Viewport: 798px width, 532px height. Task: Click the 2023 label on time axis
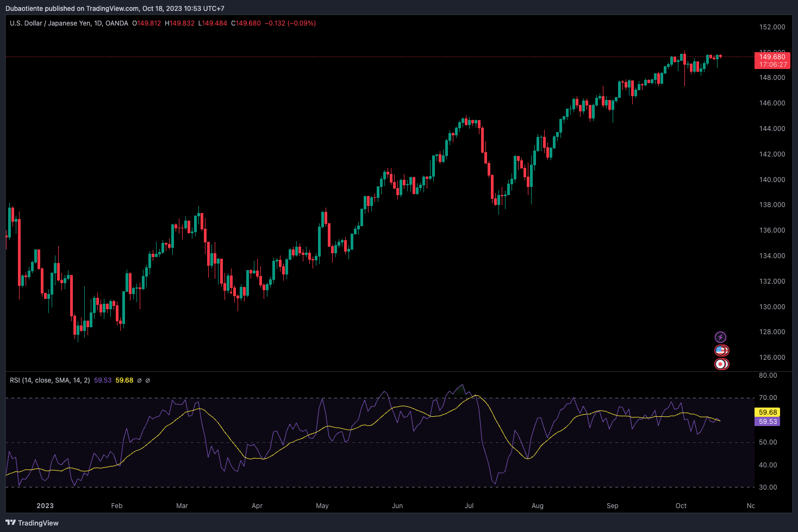click(x=45, y=506)
